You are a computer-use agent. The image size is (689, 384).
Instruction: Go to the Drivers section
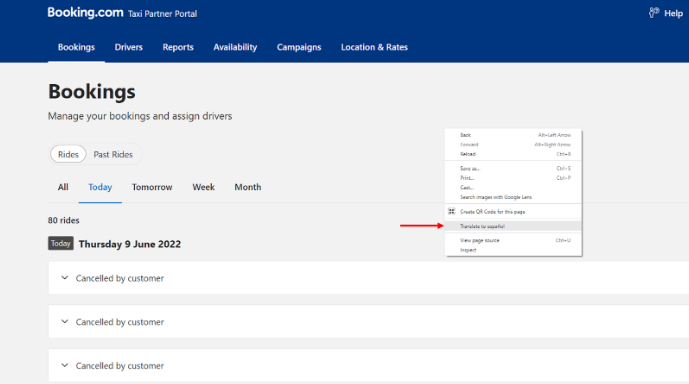click(129, 47)
